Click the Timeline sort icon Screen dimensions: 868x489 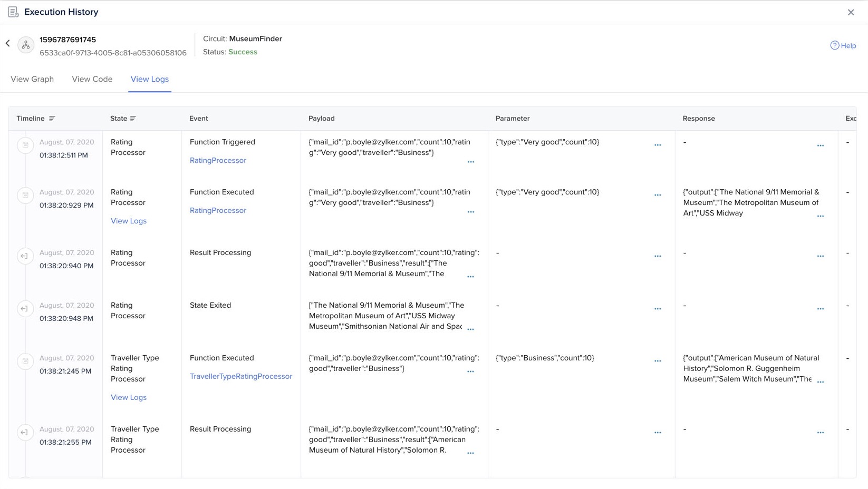pos(52,119)
